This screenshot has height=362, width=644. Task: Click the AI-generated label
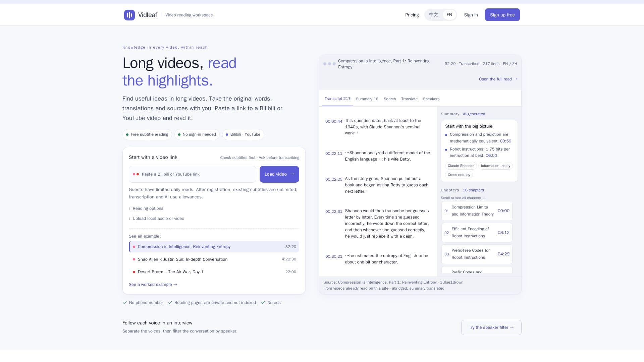point(474,114)
